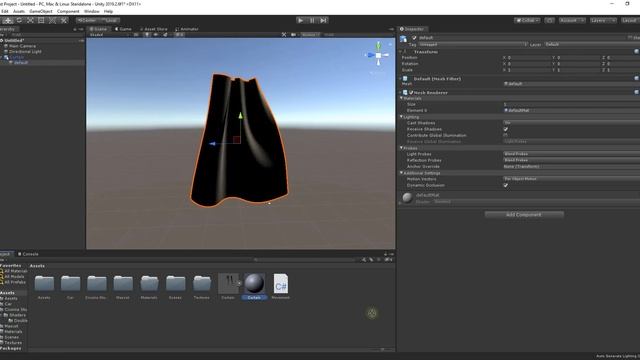Open the Window menu

point(91,11)
